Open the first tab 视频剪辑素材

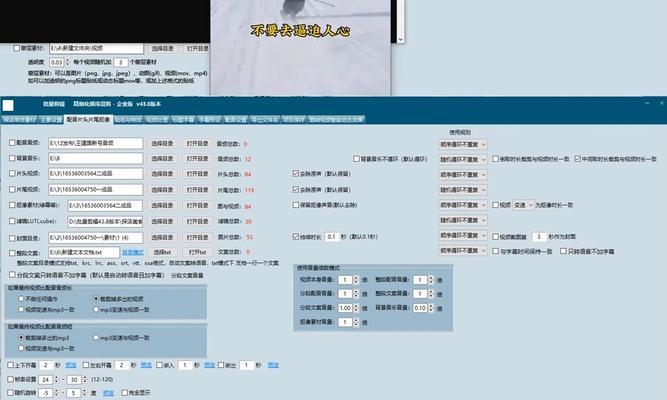pyautogui.click(x=20, y=120)
